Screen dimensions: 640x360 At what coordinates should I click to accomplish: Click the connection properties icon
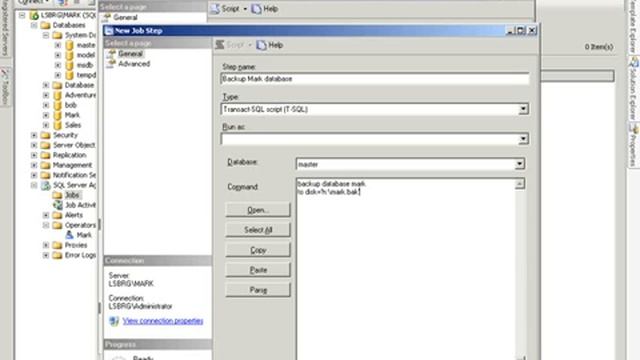114,321
